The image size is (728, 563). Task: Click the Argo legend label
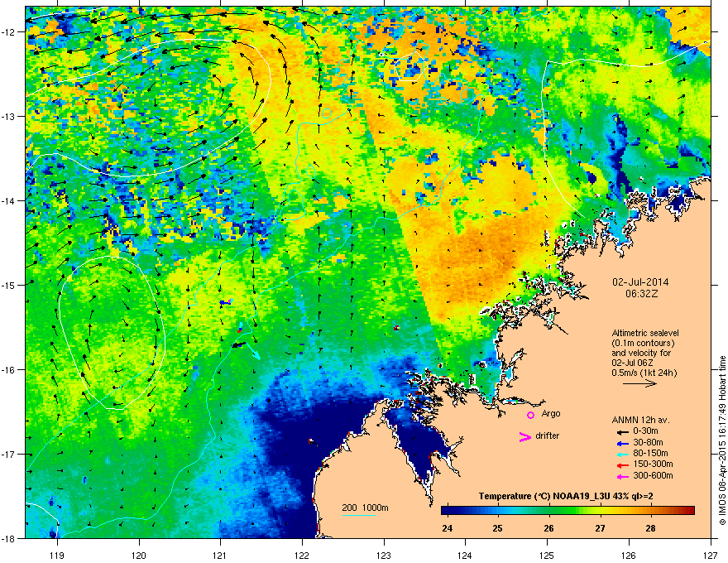[551, 413]
